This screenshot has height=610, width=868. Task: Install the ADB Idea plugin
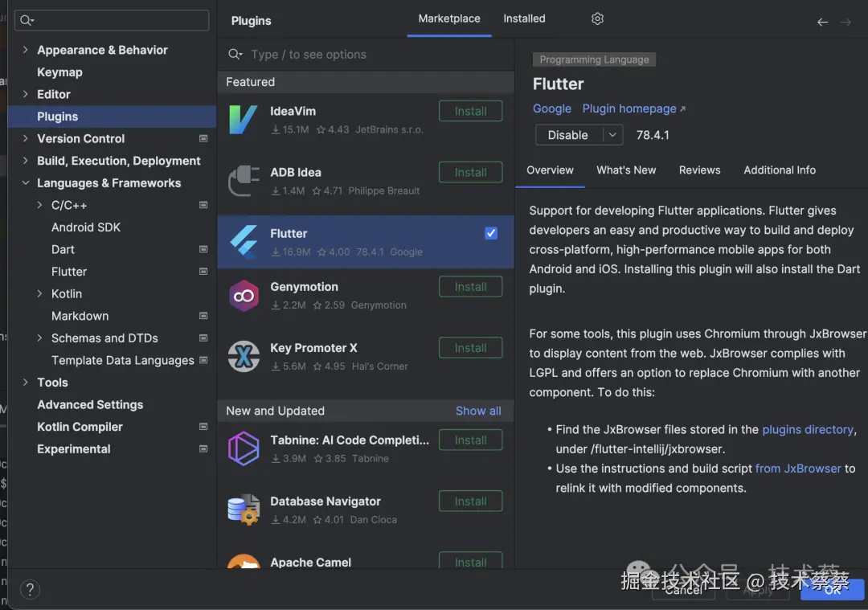tap(470, 172)
